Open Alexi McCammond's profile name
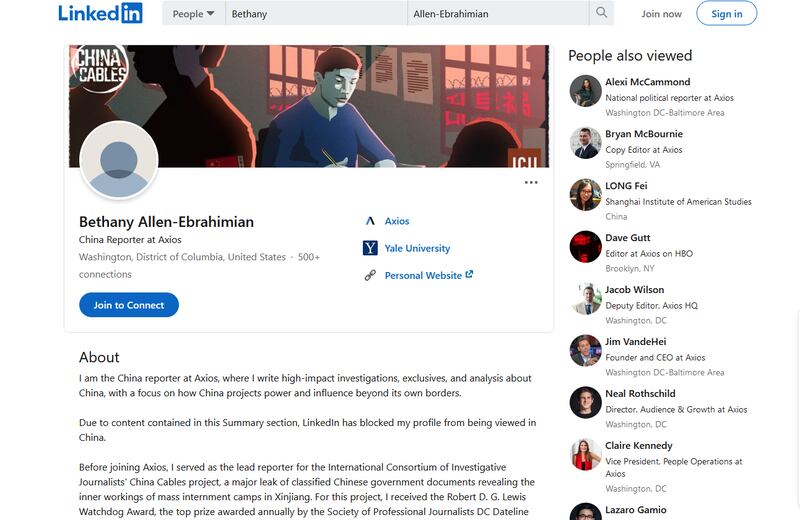This screenshot has width=800, height=520. click(x=647, y=82)
